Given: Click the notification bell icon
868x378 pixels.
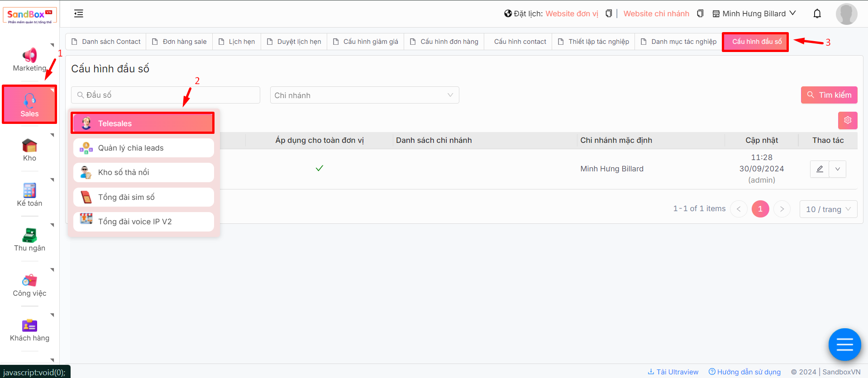Looking at the screenshot, I should tap(817, 14).
